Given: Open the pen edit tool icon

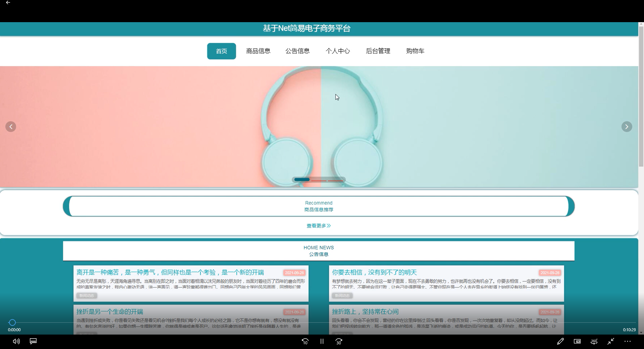Looking at the screenshot, I should (560, 341).
